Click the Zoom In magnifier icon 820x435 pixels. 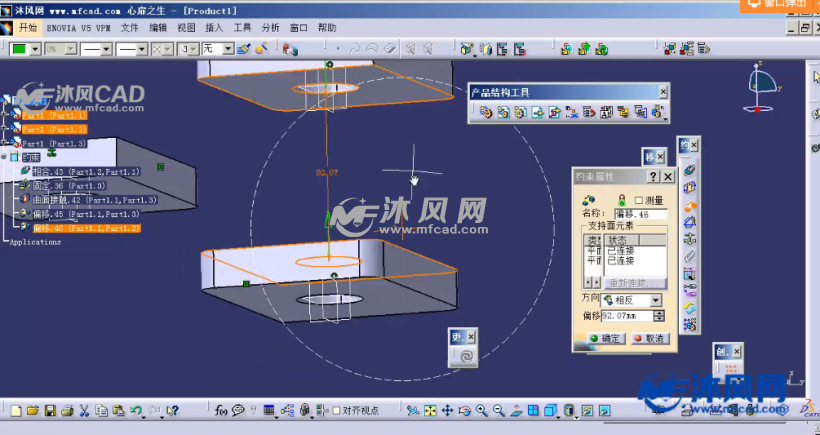(482, 411)
